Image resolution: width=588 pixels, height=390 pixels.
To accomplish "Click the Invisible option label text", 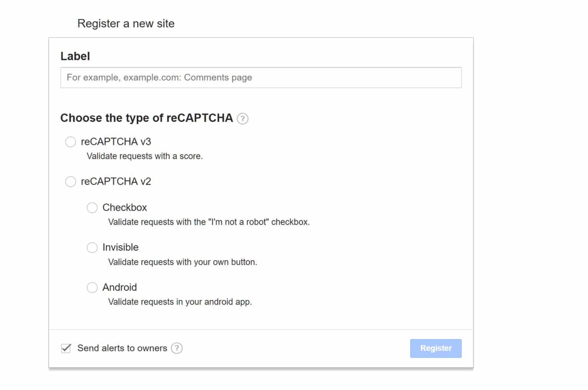I will (x=120, y=248).
